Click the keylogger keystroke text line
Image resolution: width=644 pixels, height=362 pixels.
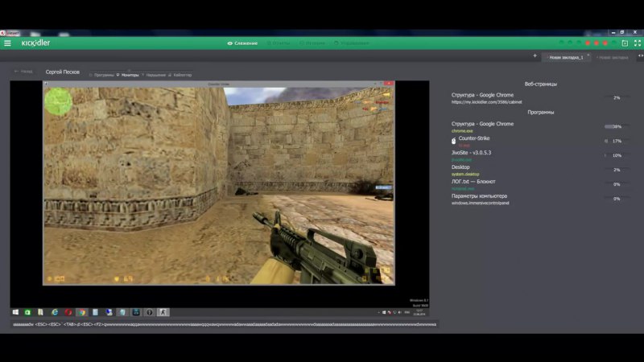point(225,324)
